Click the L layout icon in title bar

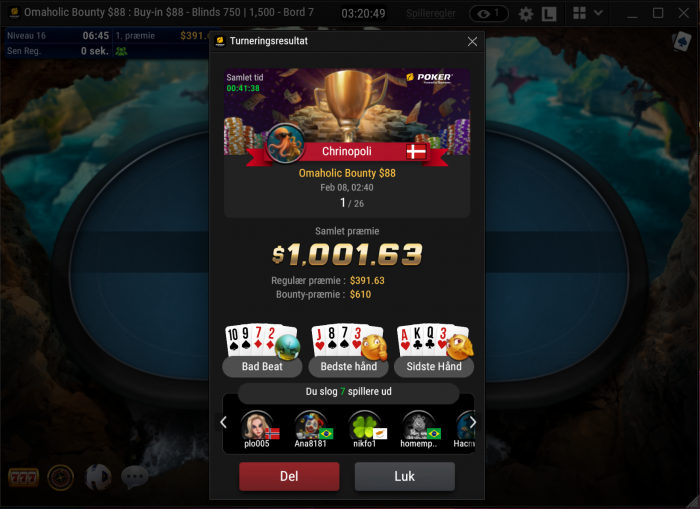tap(549, 14)
